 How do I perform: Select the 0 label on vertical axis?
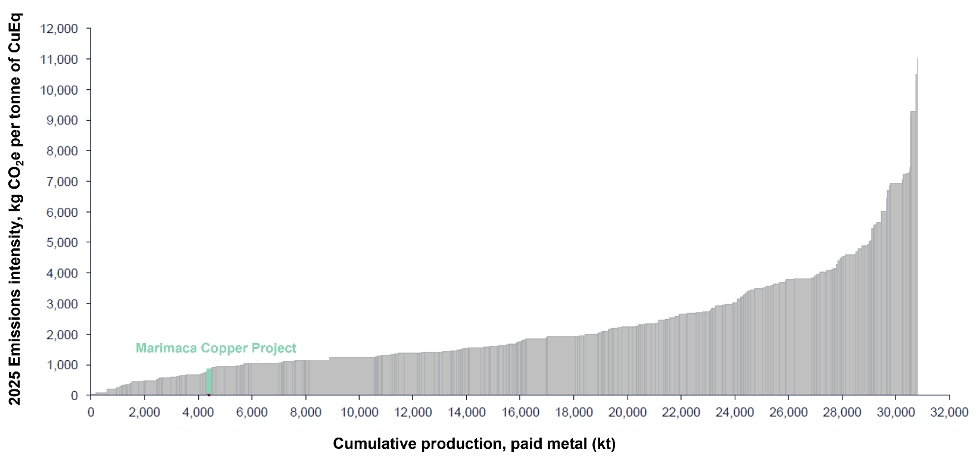tap(74, 396)
